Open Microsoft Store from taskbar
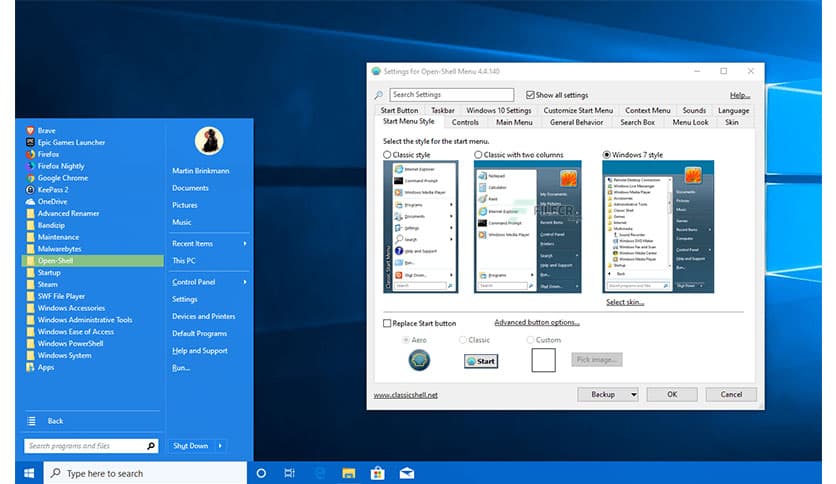 click(378, 473)
